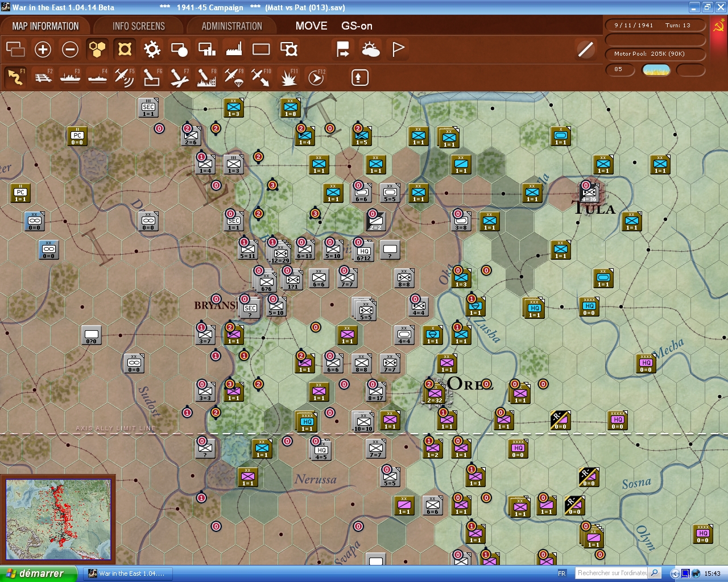This screenshot has width=728, height=582.
Task: Click the MOVE mode label
Action: [311, 26]
